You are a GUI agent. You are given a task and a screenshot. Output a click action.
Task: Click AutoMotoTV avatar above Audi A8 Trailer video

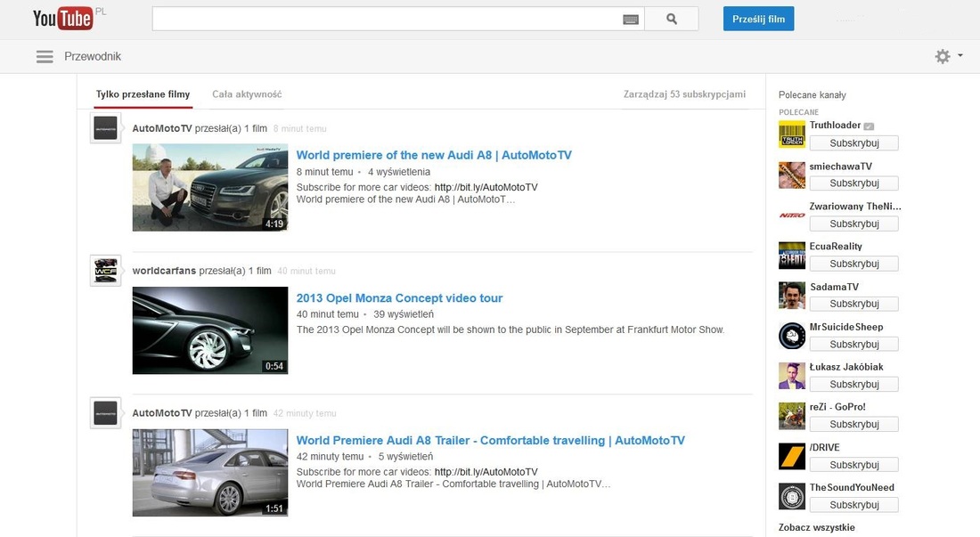tap(106, 413)
